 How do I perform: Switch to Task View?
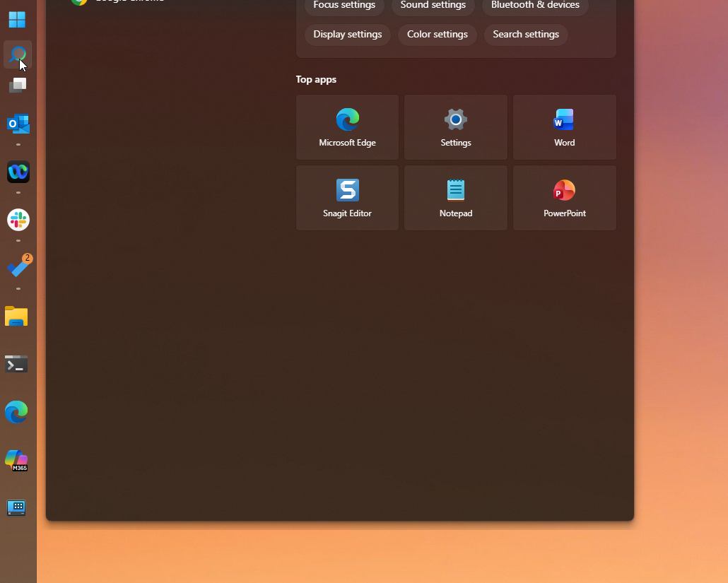point(16,85)
